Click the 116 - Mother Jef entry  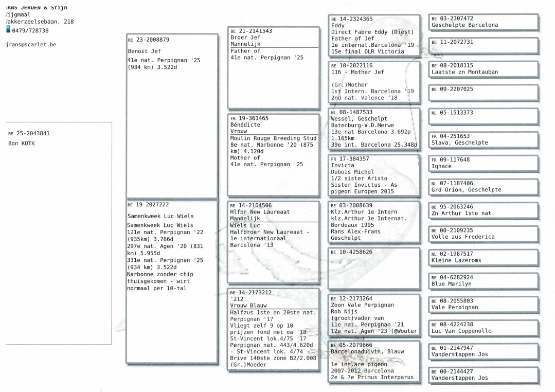(374, 82)
